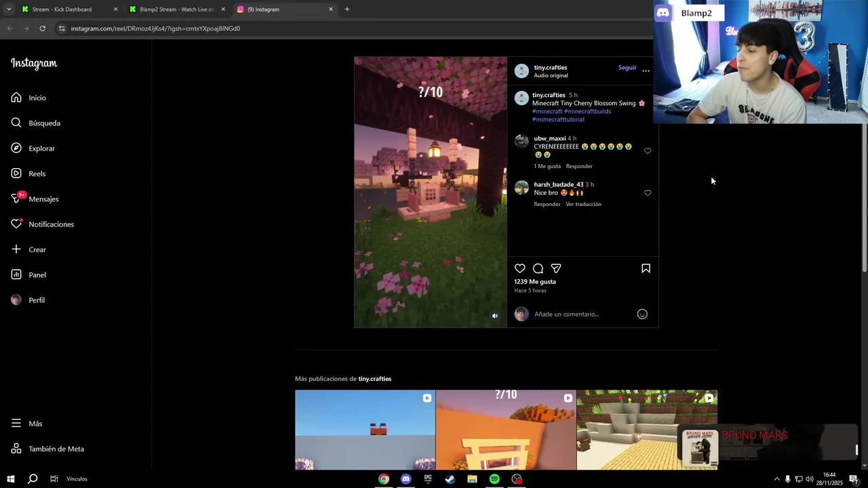
Task: Click Vínculos toolbar on the taskbar
Action: pos(77,479)
